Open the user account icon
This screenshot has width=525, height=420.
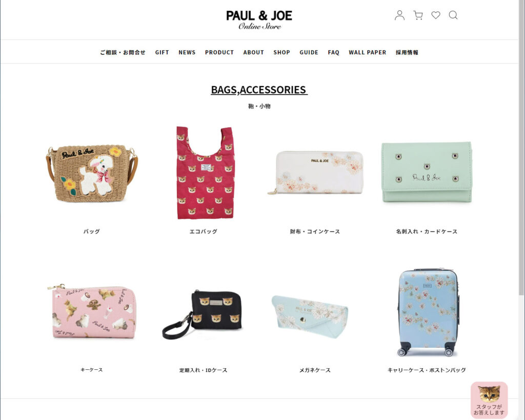tap(399, 15)
